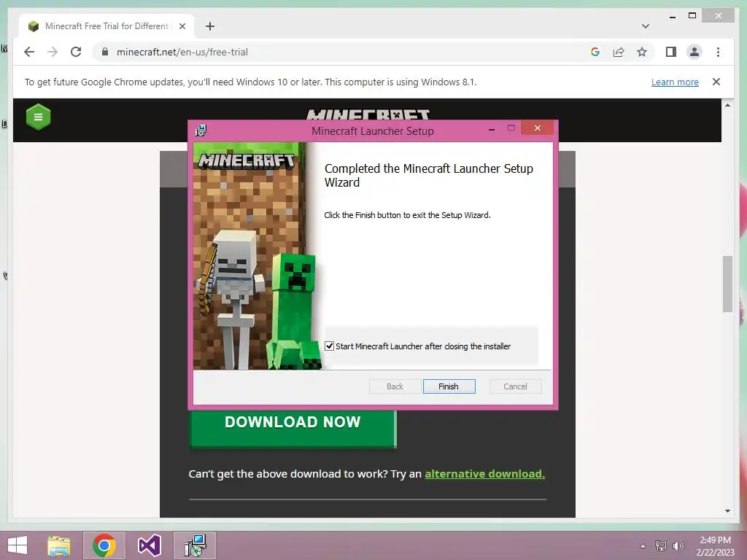View site info via padlock icon

pos(105,52)
